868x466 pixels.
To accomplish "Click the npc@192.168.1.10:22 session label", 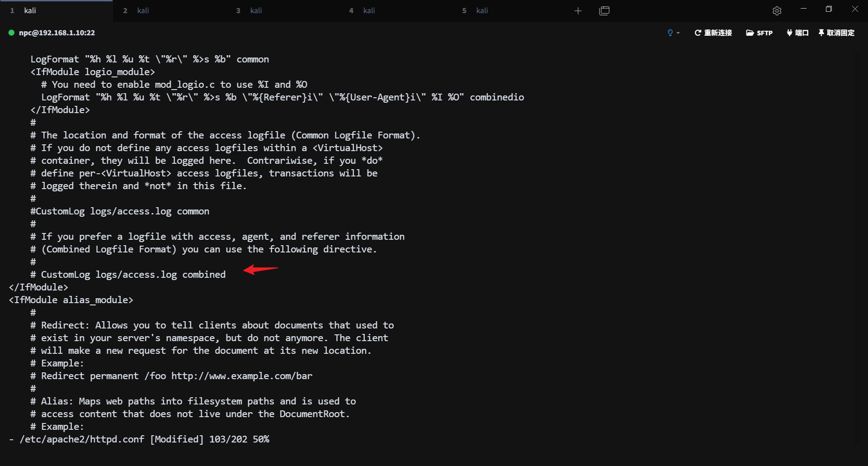I will click(x=57, y=33).
